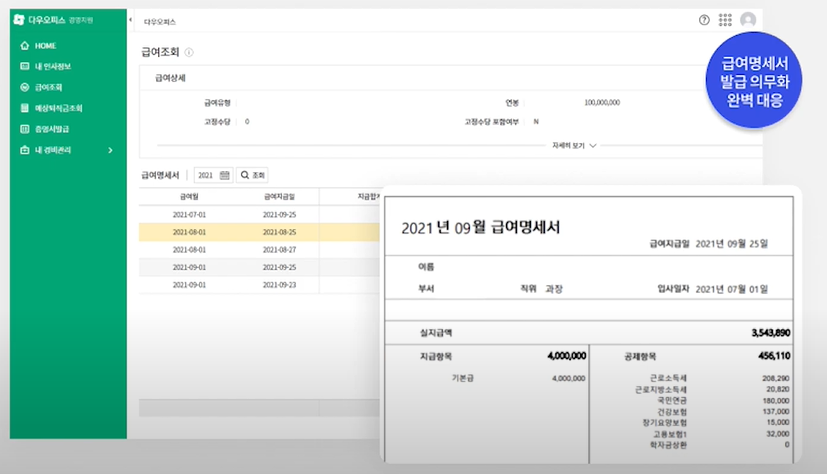The width and height of the screenshot is (827, 474).
Task: Click the 근로소득세 value 208,290
Action: tap(775, 378)
